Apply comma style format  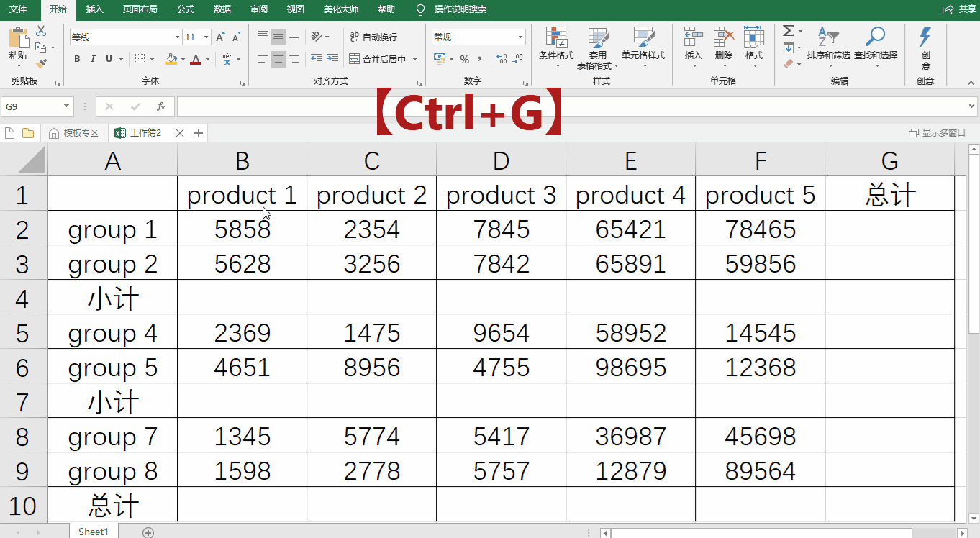coord(480,59)
